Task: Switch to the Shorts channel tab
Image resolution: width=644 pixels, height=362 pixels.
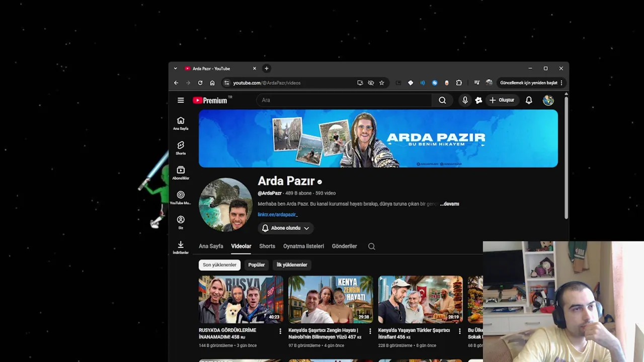Action: point(267,246)
